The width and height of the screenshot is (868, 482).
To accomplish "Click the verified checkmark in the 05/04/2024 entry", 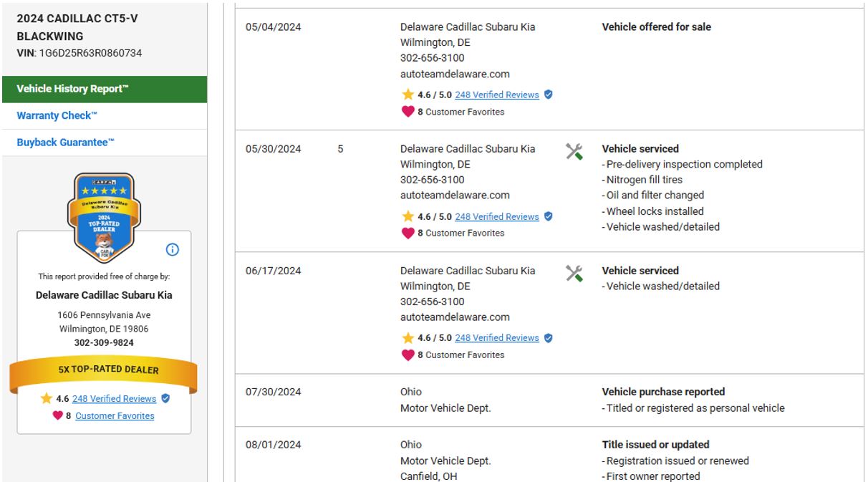I will 549,95.
